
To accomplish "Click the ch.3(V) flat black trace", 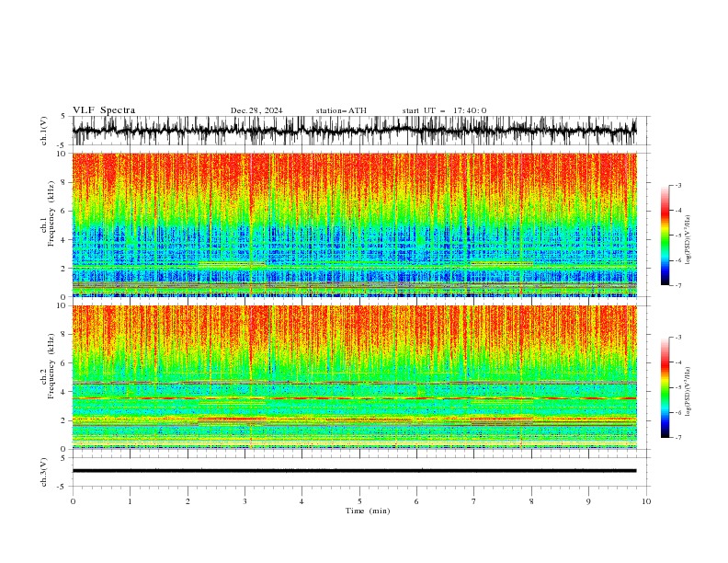I will (354, 471).
